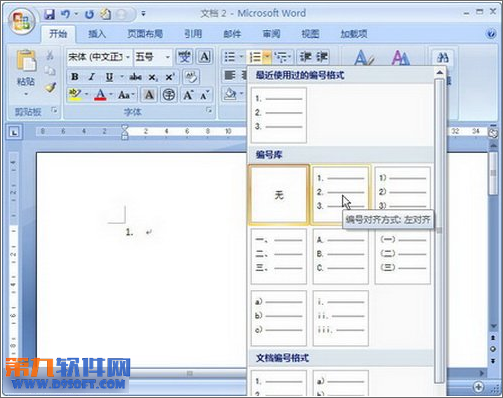Apply red font color
This screenshot has width=503, height=398.
[x=100, y=95]
